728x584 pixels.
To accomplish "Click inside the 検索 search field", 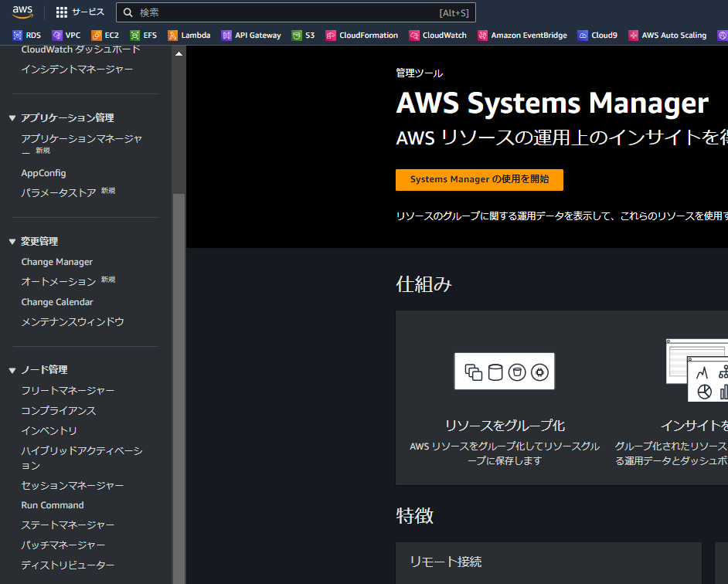I will 232,12.
